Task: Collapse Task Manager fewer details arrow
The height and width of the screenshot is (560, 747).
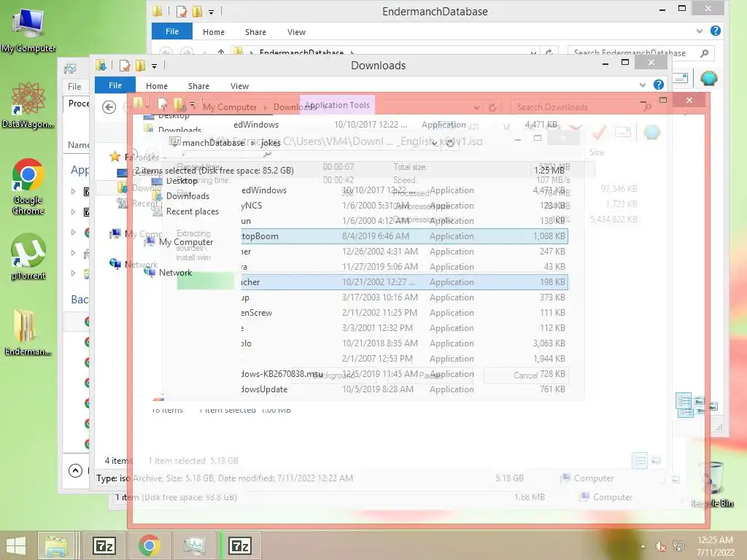Action: click(x=75, y=470)
